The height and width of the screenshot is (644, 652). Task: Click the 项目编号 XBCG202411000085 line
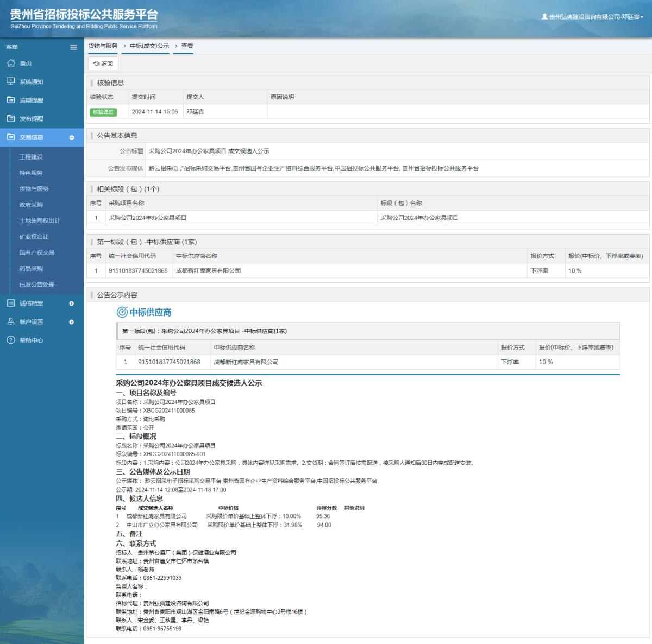coord(155,411)
